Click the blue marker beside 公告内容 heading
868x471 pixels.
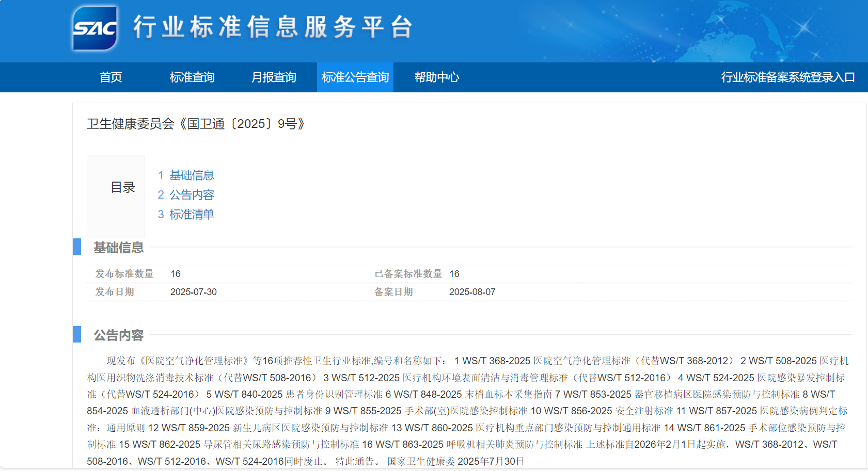pos(77,334)
